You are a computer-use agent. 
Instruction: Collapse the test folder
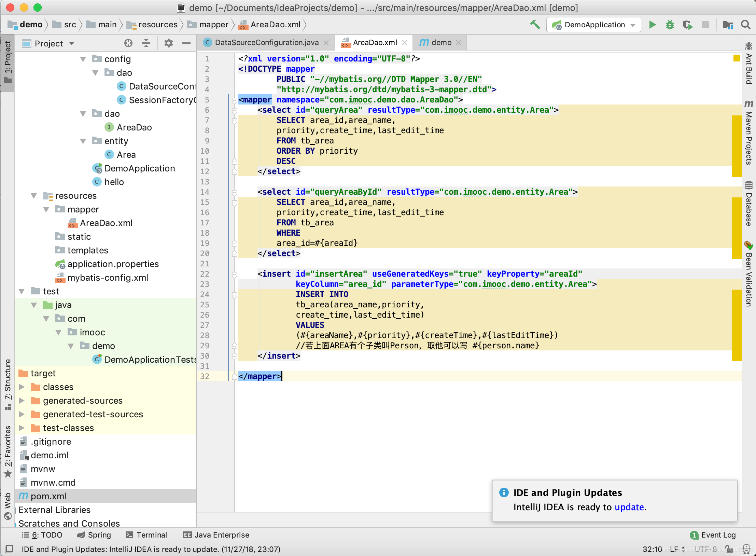click(x=22, y=291)
